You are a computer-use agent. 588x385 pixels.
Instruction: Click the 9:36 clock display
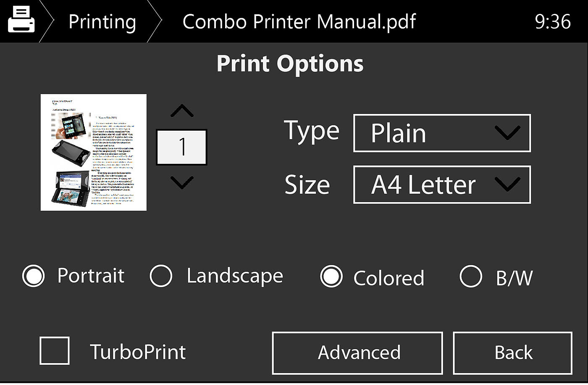coord(553,21)
